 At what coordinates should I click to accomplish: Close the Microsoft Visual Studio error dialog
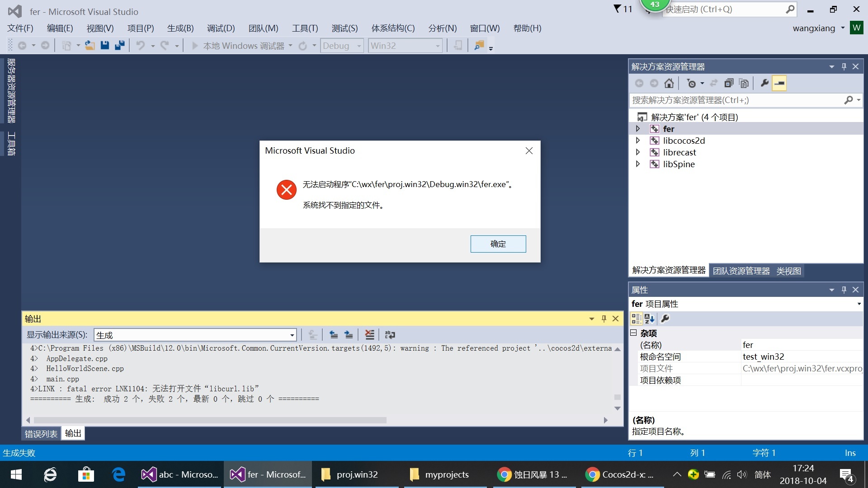coord(529,151)
